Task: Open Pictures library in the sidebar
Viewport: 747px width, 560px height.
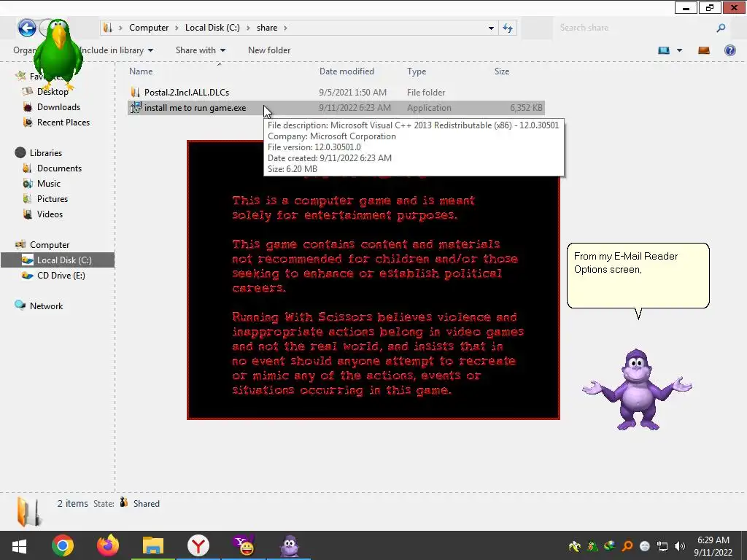Action: (x=53, y=198)
